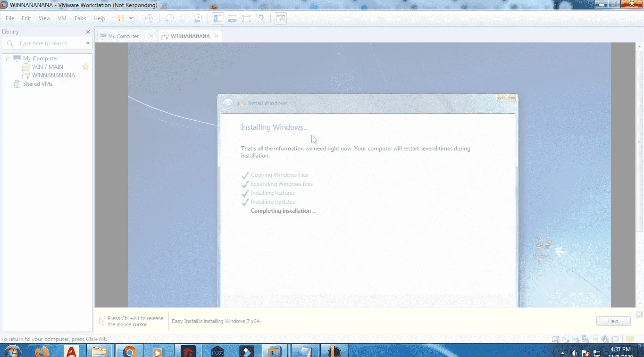Open the File menu
Image resolution: width=644 pixels, height=357 pixels.
(10, 18)
